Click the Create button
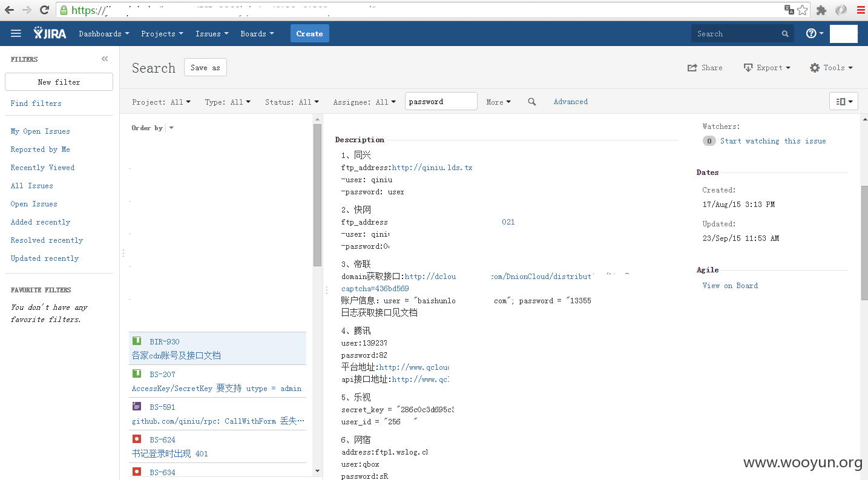This screenshot has width=868, height=480. (x=310, y=34)
